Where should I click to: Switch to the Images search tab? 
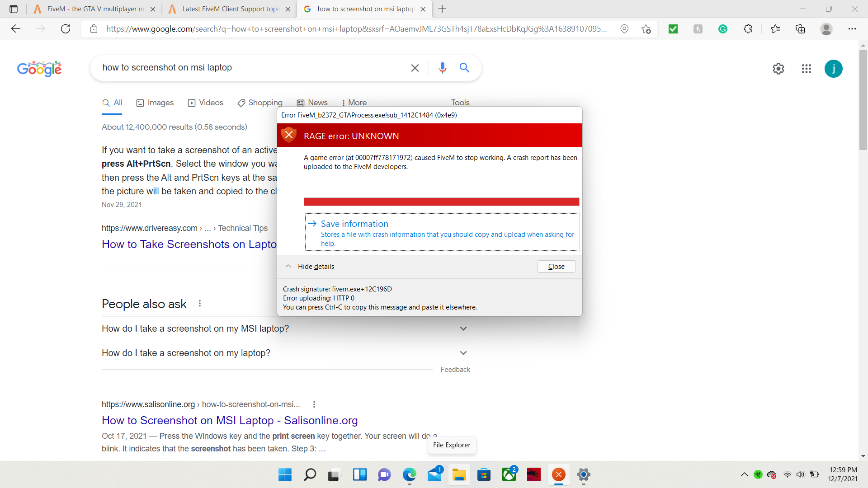155,103
